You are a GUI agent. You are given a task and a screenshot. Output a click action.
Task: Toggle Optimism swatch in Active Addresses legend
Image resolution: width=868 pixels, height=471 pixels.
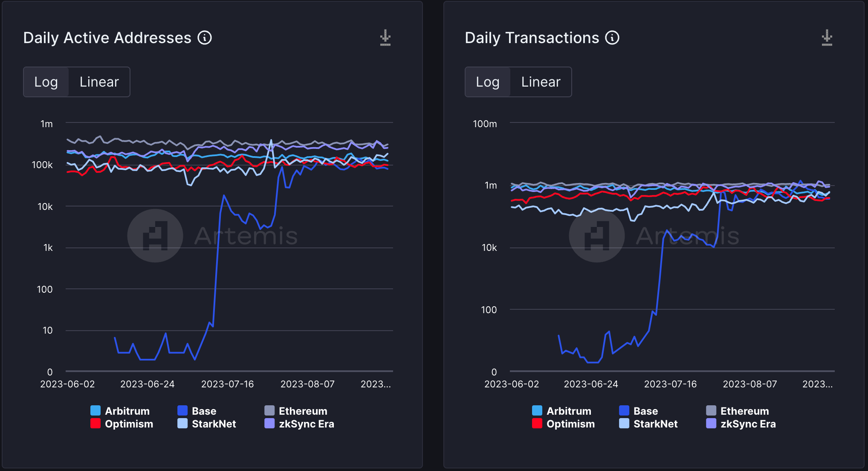coord(95,423)
